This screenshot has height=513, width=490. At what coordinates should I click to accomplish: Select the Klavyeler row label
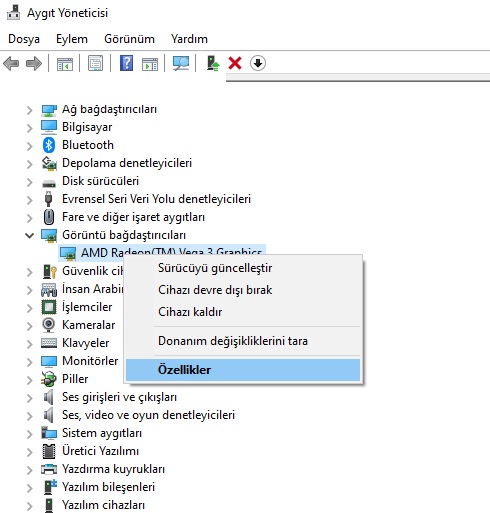(x=86, y=343)
